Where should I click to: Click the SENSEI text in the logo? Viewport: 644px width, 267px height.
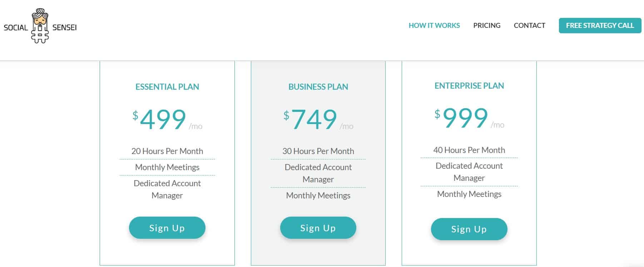click(65, 28)
